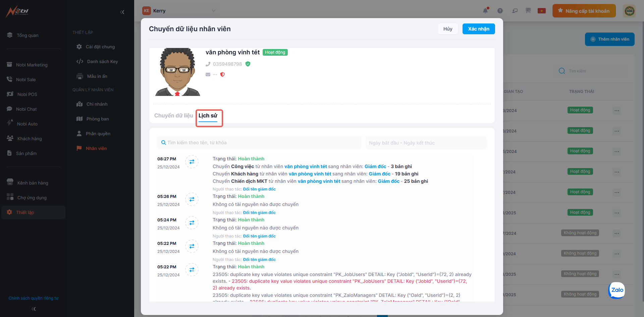The width and height of the screenshot is (644, 317).
Task: Click the user avatar in top-right corner
Action: 629,11
